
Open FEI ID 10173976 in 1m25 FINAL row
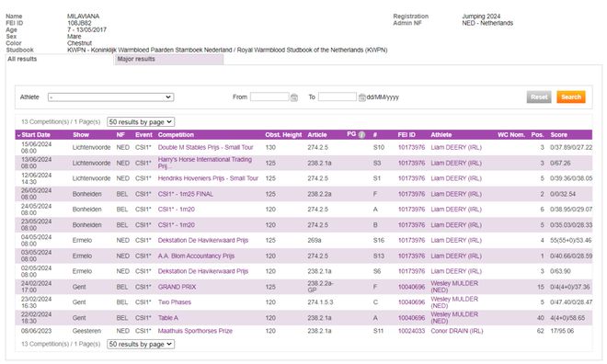(x=411, y=194)
